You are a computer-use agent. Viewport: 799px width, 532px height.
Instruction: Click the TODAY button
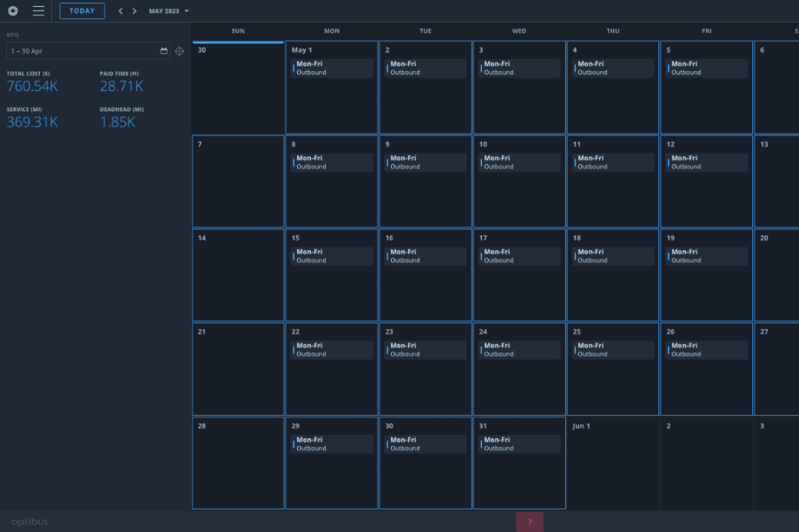82,10
